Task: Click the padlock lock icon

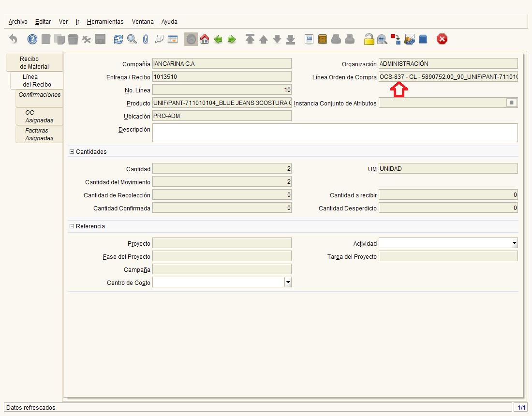Action: click(x=369, y=39)
